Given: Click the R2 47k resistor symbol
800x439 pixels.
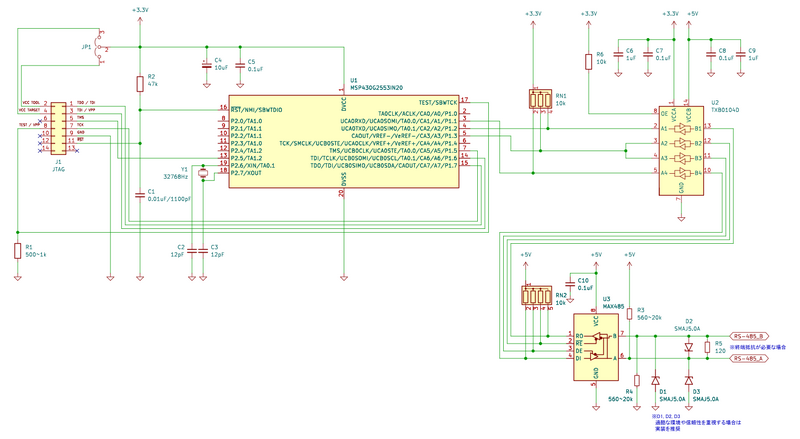Looking at the screenshot, I should click(x=140, y=84).
